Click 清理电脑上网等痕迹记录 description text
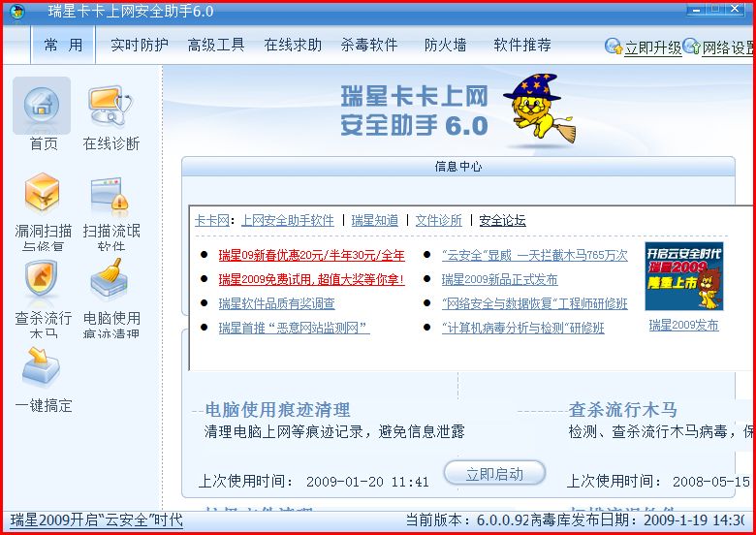The width and height of the screenshot is (756, 535). pyautogui.click(x=334, y=431)
